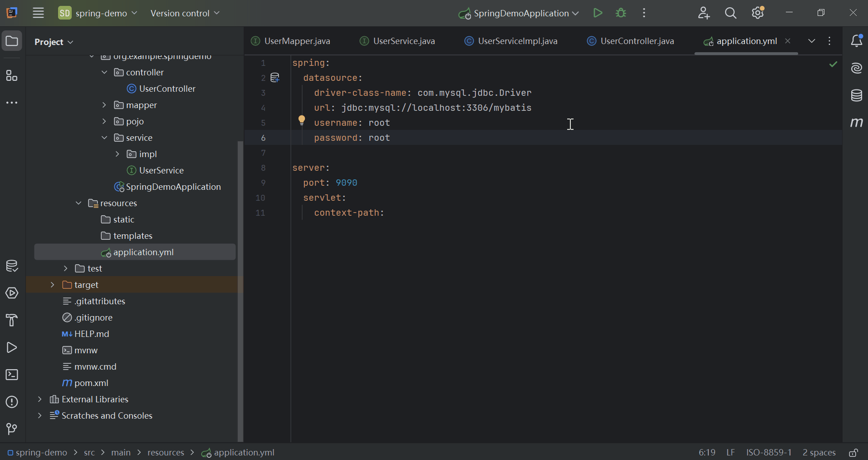The height and width of the screenshot is (460, 868).
Task: Open the Project view mode dropdown
Action: [54, 42]
